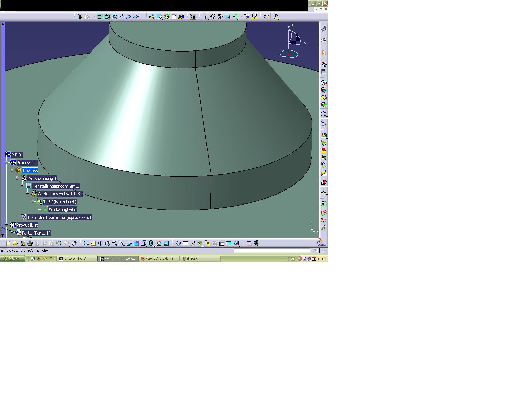Viewport: 532px width, 397px height.
Task: Open the View Mode shading dropdown
Action: coord(154,246)
